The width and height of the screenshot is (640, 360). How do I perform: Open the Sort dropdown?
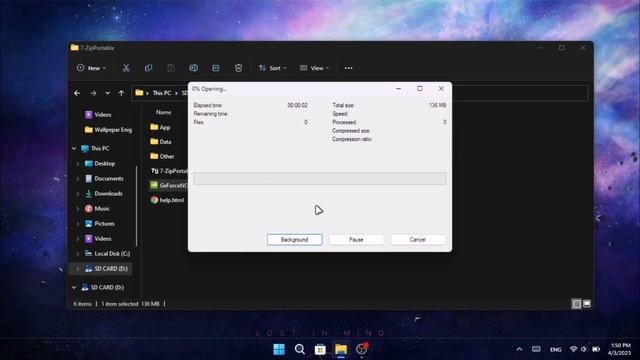click(272, 68)
